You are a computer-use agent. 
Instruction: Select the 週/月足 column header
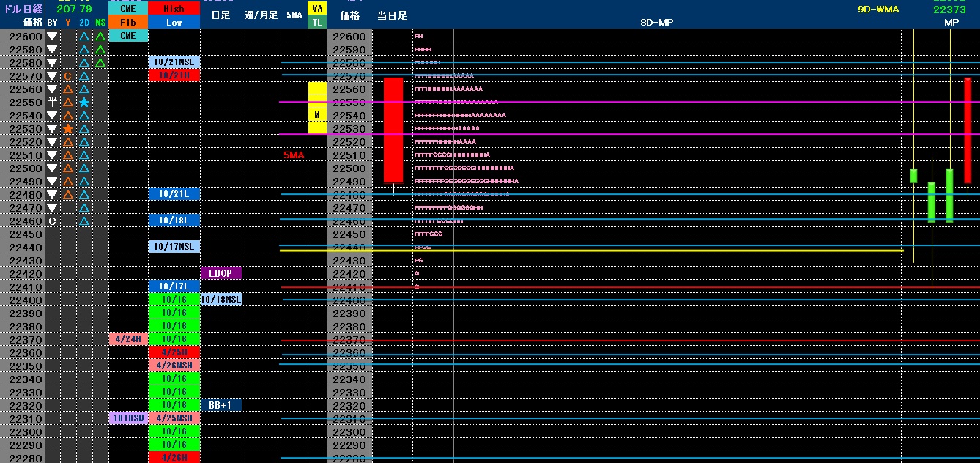point(261,15)
